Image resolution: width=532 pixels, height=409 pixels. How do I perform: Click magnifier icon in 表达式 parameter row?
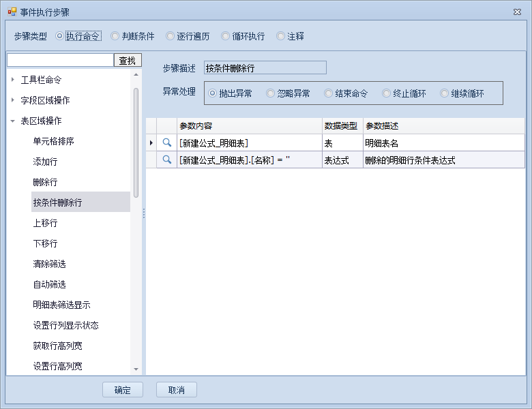click(x=166, y=160)
